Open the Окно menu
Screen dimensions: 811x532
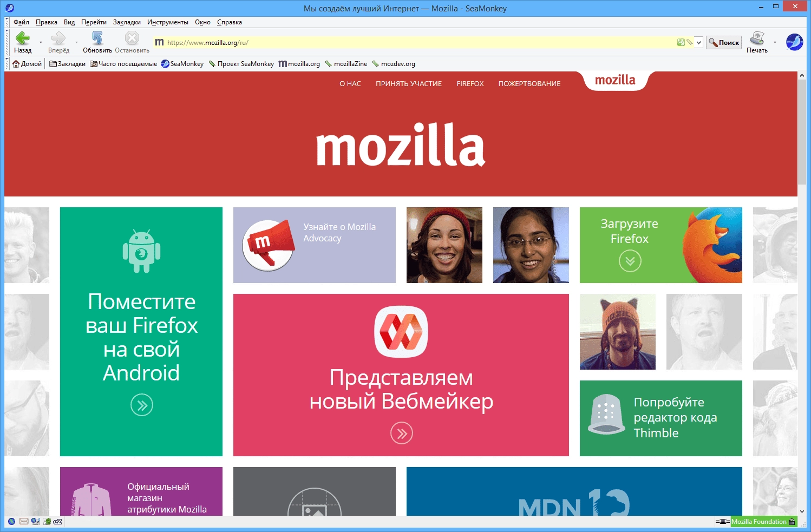[202, 22]
